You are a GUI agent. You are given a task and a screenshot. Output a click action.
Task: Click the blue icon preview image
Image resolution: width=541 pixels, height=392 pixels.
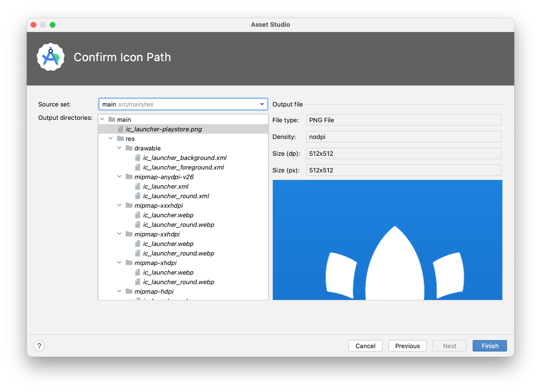click(x=387, y=240)
